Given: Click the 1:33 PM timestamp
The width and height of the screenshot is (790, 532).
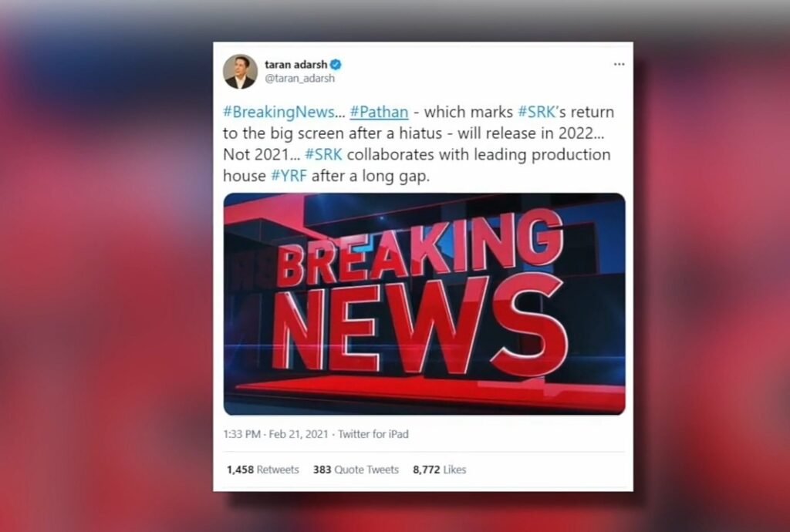Looking at the screenshot, I should 241,434.
